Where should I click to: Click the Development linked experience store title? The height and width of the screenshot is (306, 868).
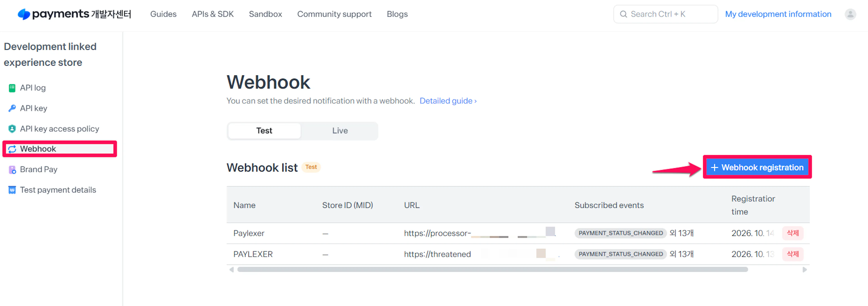pyautogui.click(x=50, y=54)
